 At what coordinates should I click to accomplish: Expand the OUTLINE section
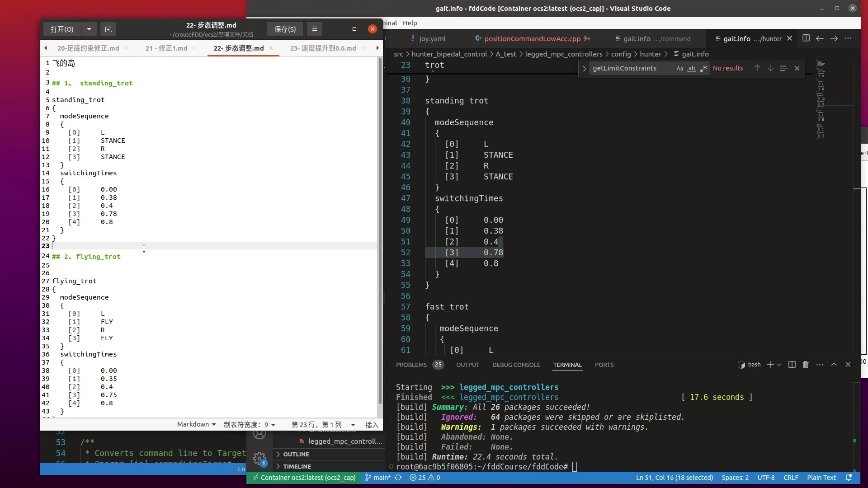click(296, 454)
